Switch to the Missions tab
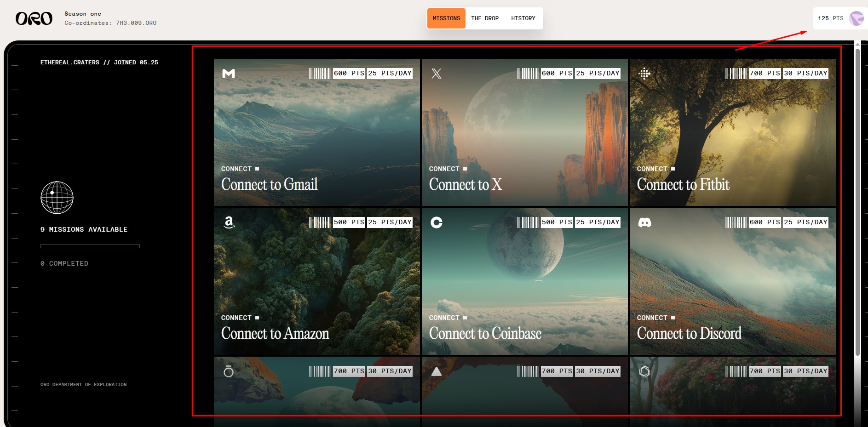The width and height of the screenshot is (868, 427). point(446,18)
